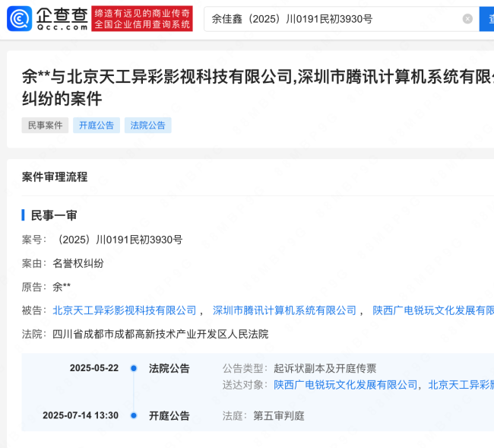Image resolution: width=494 pixels, height=448 pixels.
Task: Click the 案件审理流程 section header
Action: pyautogui.click(x=55, y=177)
